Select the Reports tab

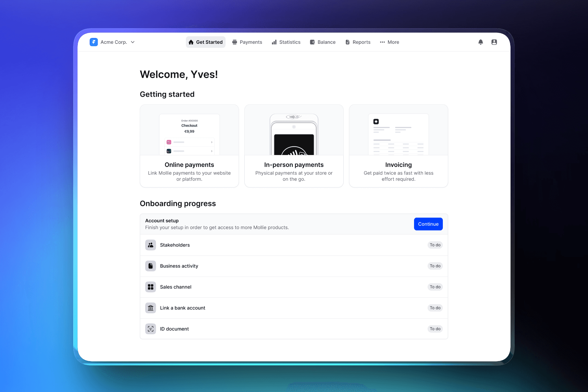(358, 42)
